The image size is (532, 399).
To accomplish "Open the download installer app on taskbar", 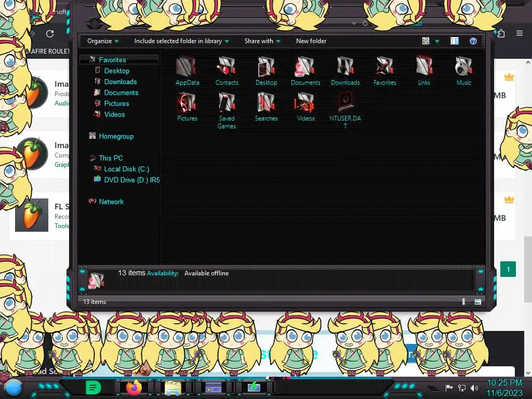I will click(x=254, y=388).
